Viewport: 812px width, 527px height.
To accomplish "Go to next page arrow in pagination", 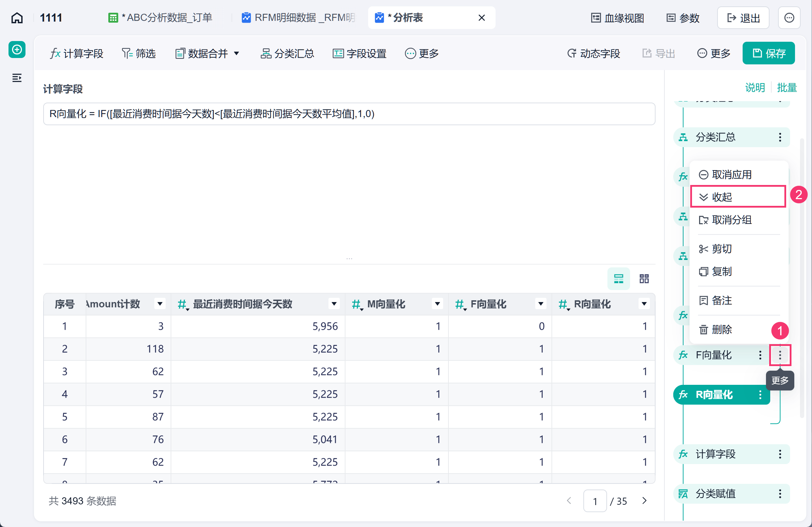I will point(644,501).
